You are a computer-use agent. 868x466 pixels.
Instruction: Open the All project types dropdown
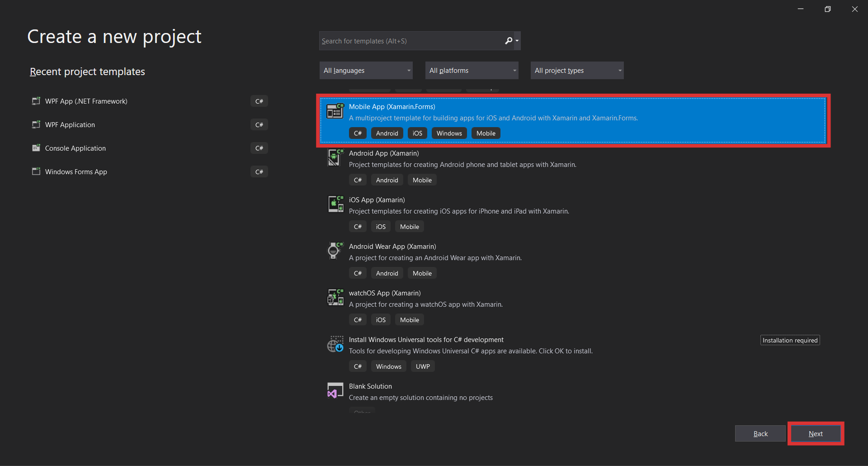click(577, 71)
